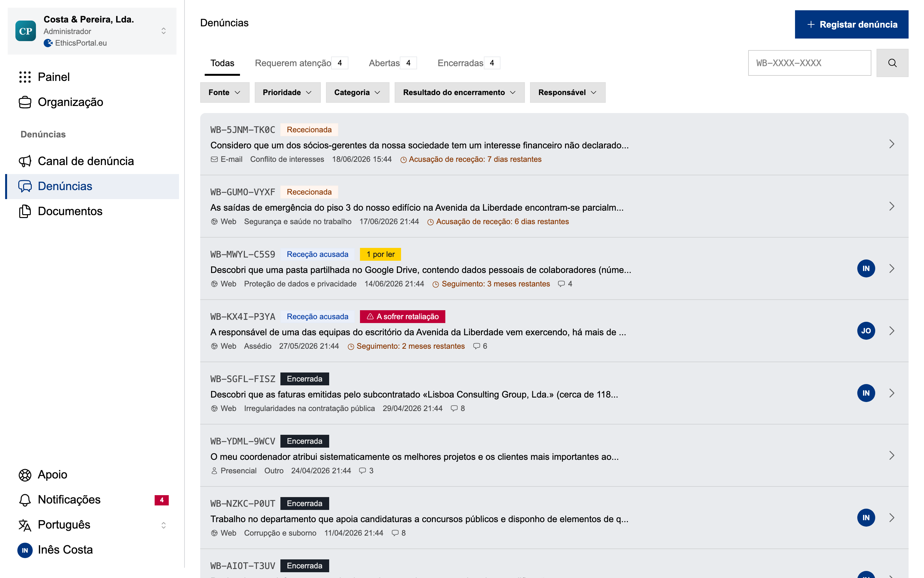
Task: Expand the Categoria filter dropdown
Action: coord(357,92)
